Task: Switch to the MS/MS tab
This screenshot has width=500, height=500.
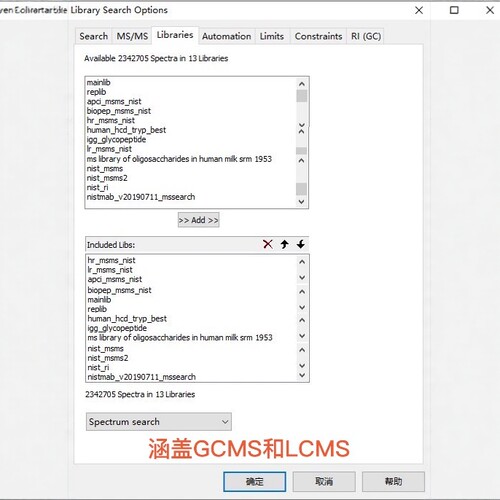Action: pos(132,36)
